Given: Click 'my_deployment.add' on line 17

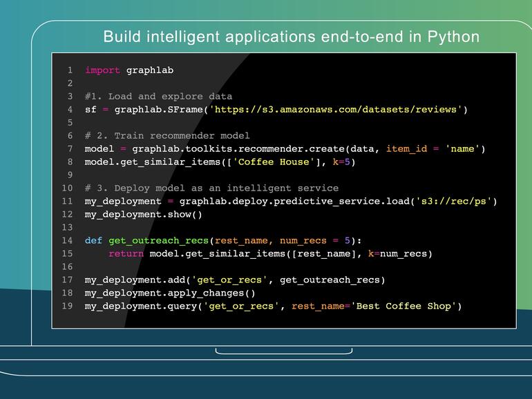Looking at the screenshot, I should (x=135, y=280).
